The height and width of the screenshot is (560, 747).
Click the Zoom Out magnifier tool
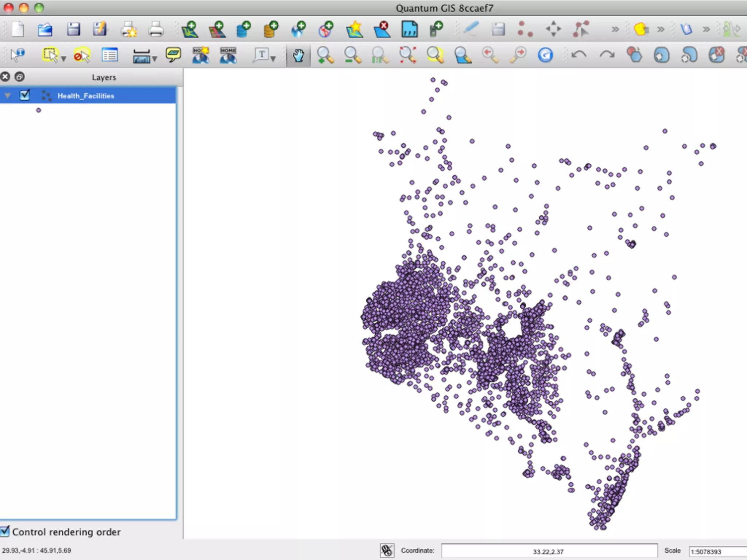click(x=352, y=55)
